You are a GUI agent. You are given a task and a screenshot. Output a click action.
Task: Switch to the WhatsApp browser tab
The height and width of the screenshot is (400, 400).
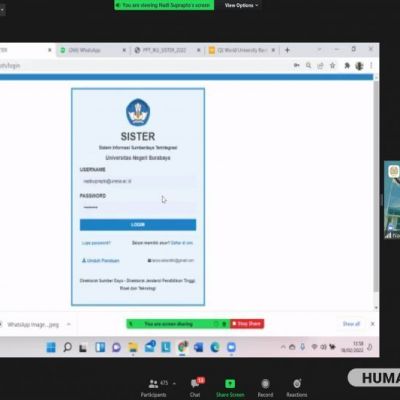tap(93, 50)
